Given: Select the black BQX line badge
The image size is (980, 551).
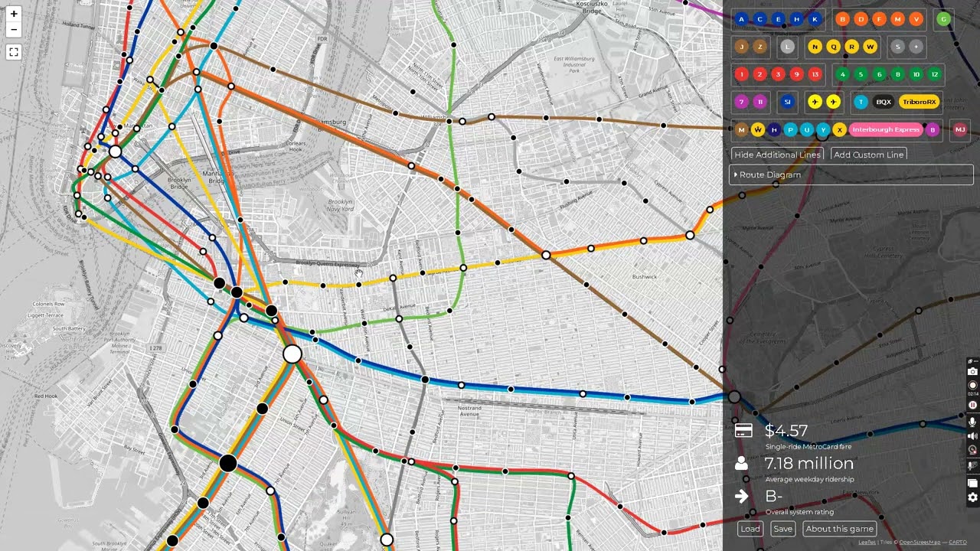Looking at the screenshot, I should click(884, 102).
